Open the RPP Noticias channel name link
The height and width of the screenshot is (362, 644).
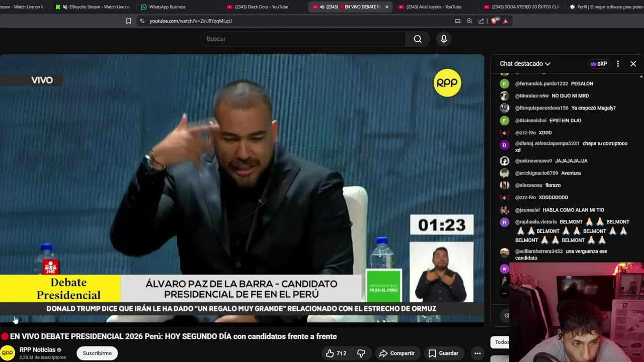pyautogui.click(x=37, y=350)
